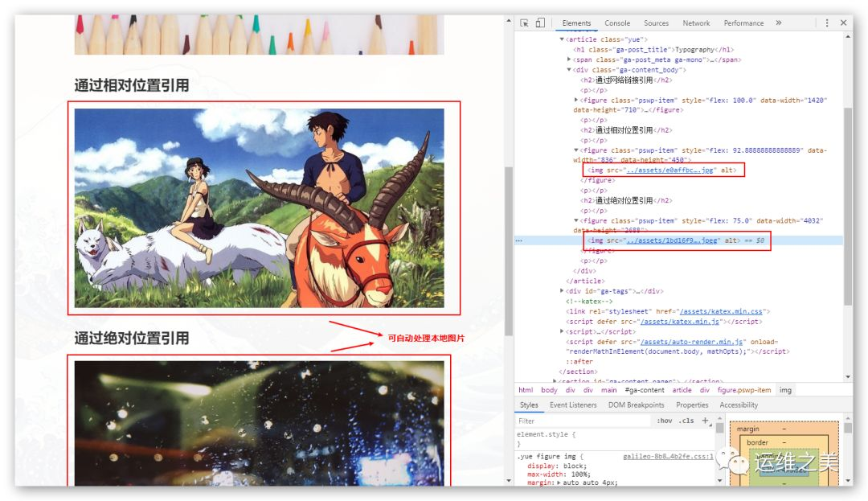Screen dimensions: 868x501
Task: Open the Event Listeners sidebar tab
Action: tap(573, 405)
